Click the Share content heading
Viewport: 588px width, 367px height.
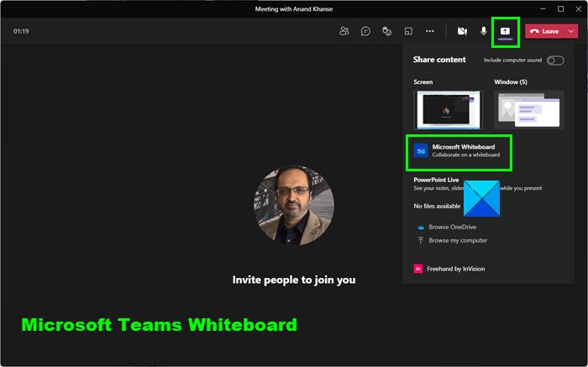coord(439,60)
